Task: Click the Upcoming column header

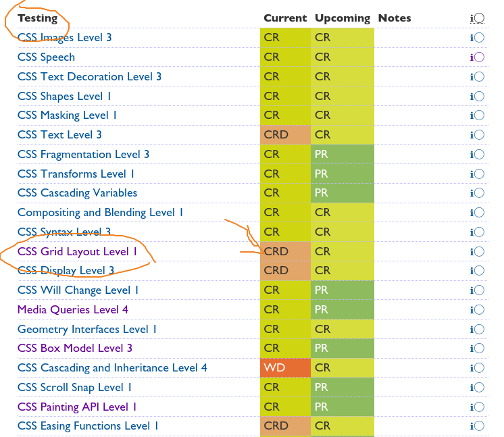Action: click(343, 18)
